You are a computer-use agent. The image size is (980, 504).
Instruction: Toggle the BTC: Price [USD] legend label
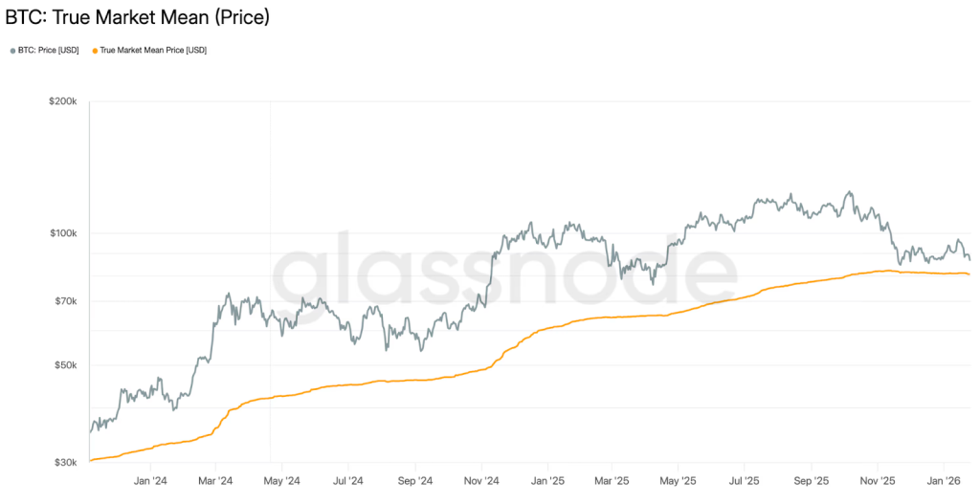coord(48,50)
